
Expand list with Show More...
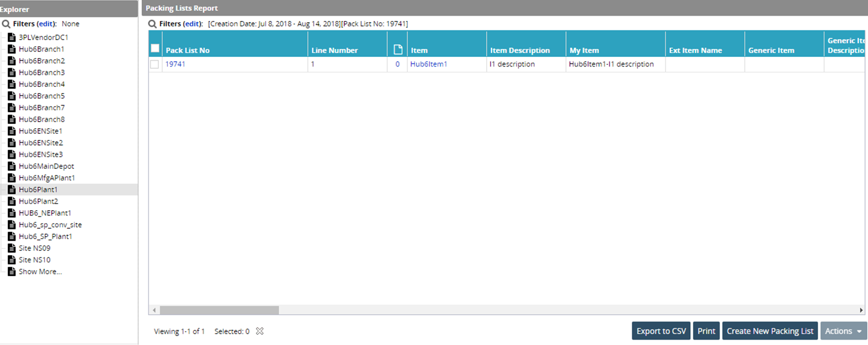coord(40,272)
